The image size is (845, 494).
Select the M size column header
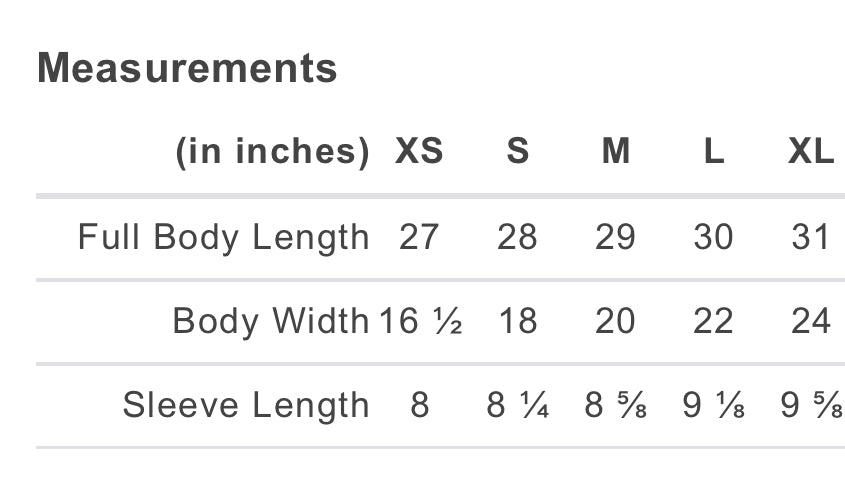click(x=615, y=151)
